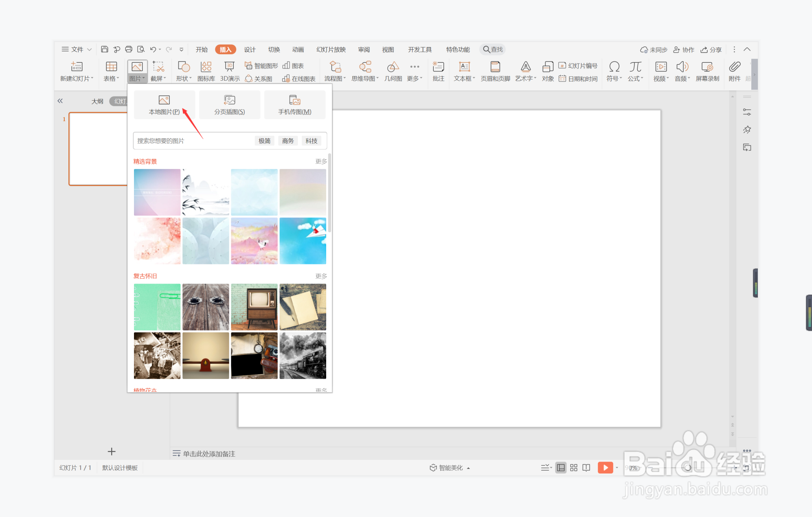Click the 本地图片 local picture icon
Screen dimensions: 812x517
click(164, 100)
